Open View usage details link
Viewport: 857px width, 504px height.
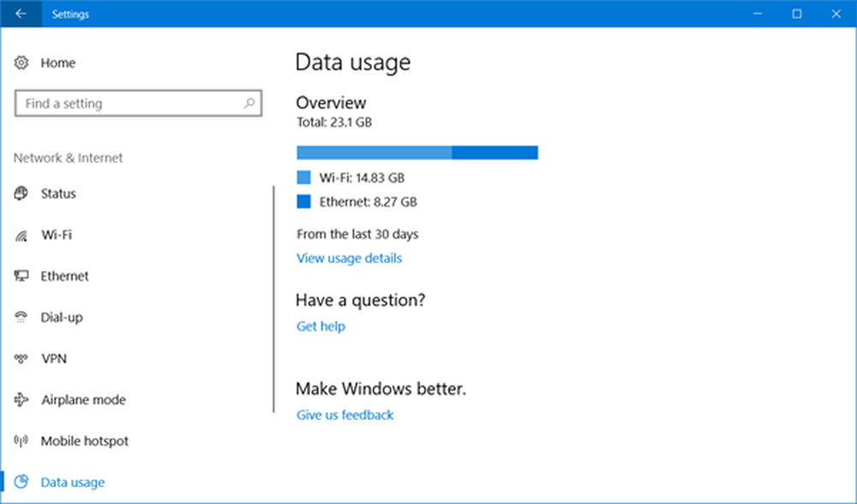click(x=349, y=258)
